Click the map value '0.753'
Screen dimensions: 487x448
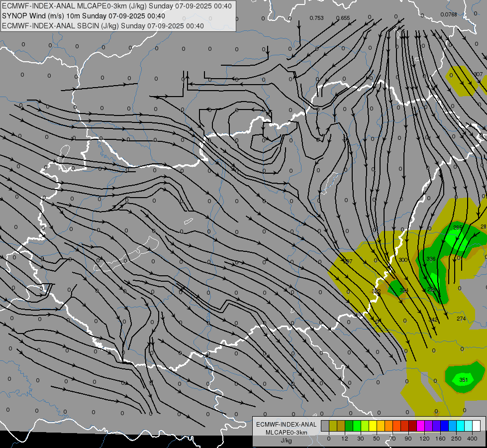click(316, 18)
